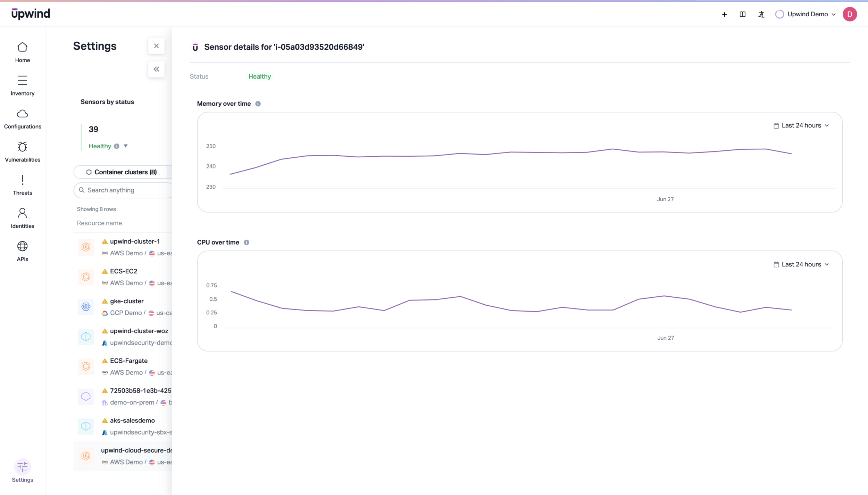Open CPU chart Last 24 hours dropdown
Image resolution: width=868 pixels, height=495 pixels.
(x=801, y=264)
